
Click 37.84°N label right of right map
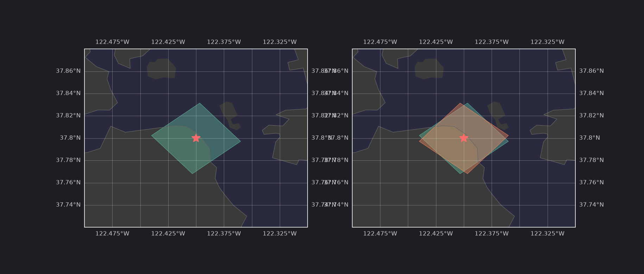pos(592,93)
